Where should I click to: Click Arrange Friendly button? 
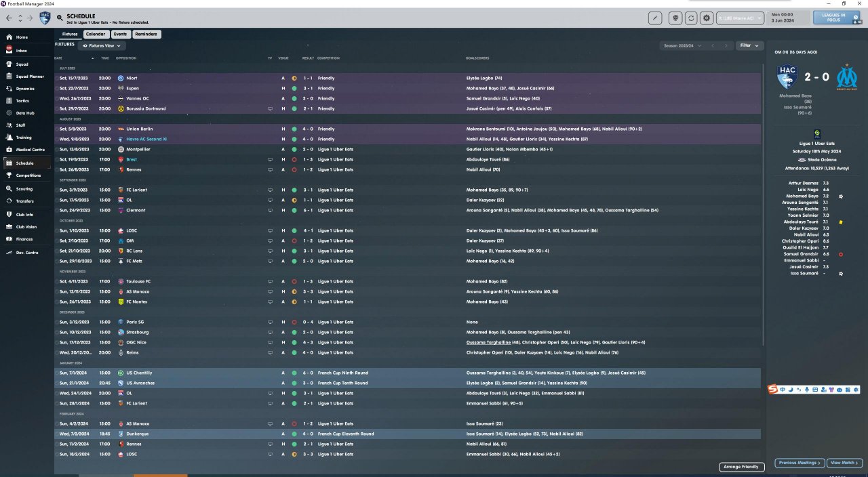[741, 467]
